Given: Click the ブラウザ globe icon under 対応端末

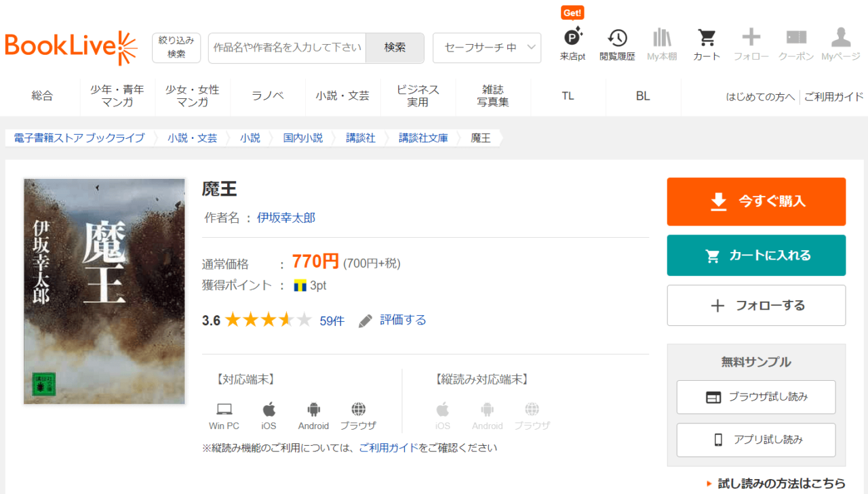Looking at the screenshot, I should (x=359, y=409).
